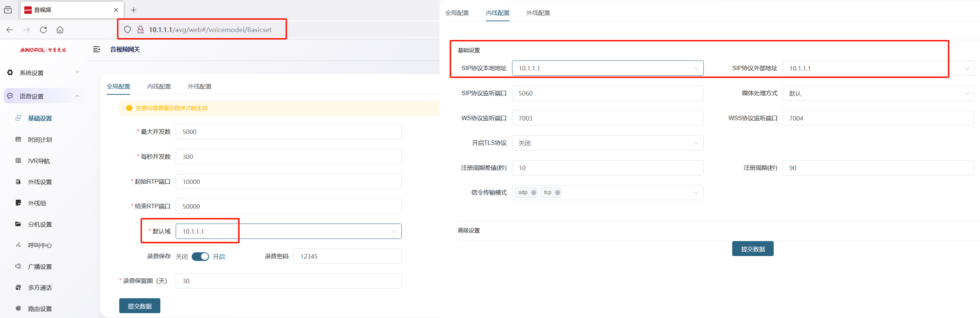The height and width of the screenshot is (318, 980).
Task: Toggle the 录音保存 switch
Action: pyautogui.click(x=200, y=256)
